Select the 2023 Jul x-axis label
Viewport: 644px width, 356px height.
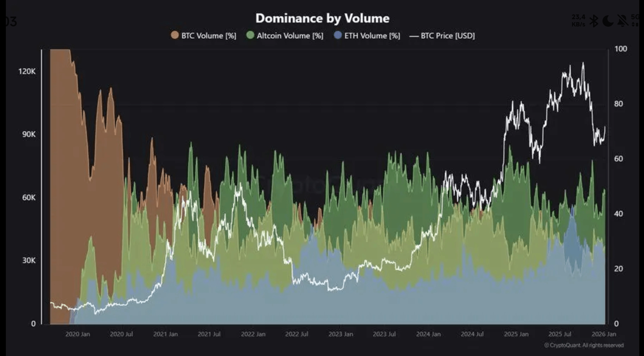(384, 334)
